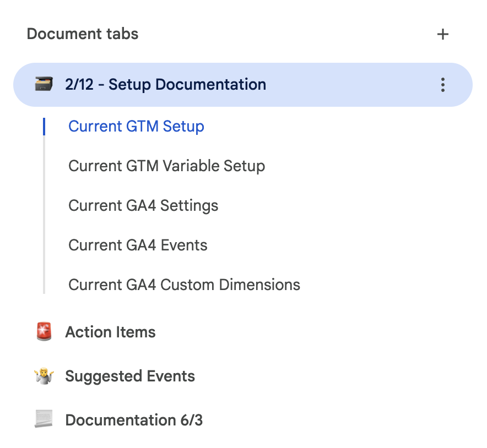
Task: Jump to the Current GTM Setup heading
Action: (136, 127)
